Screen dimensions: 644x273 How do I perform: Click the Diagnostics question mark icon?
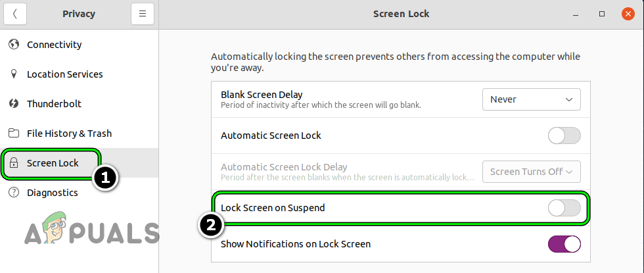[13, 193]
